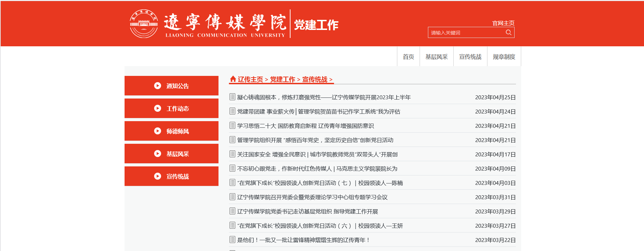The height and width of the screenshot is (251, 644).
Task: Open the 基层风采 tab in top navigation
Action: 436,57
